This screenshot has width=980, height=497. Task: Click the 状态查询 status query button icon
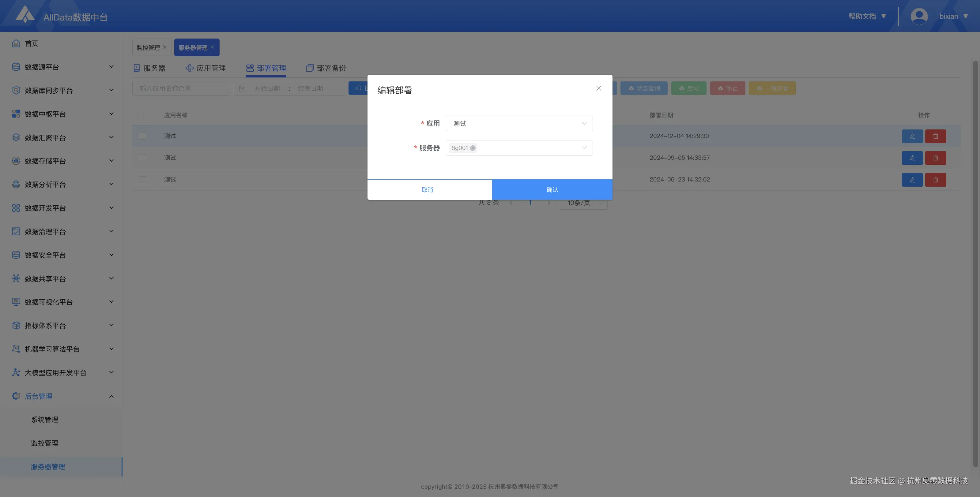coord(631,88)
